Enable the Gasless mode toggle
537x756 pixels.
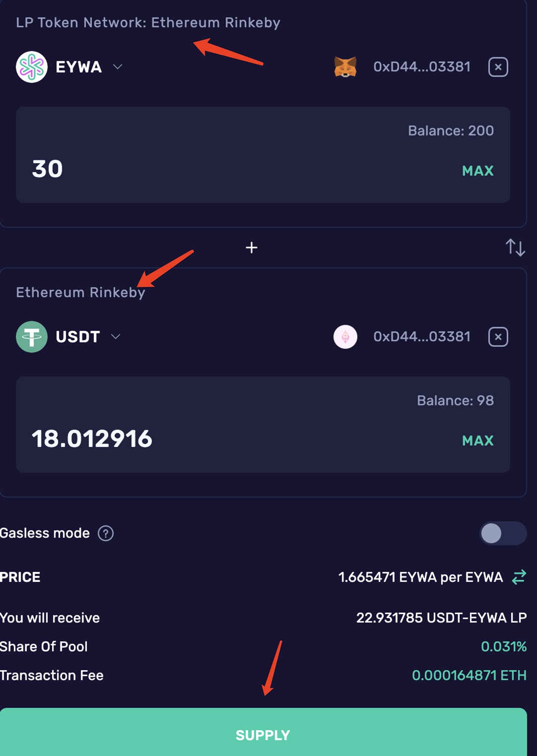(503, 533)
